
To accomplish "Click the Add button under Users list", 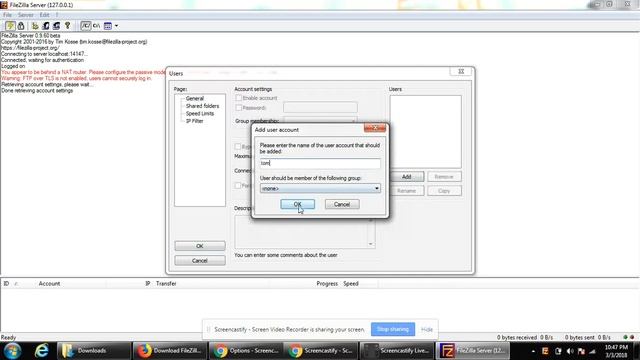I will (x=407, y=177).
